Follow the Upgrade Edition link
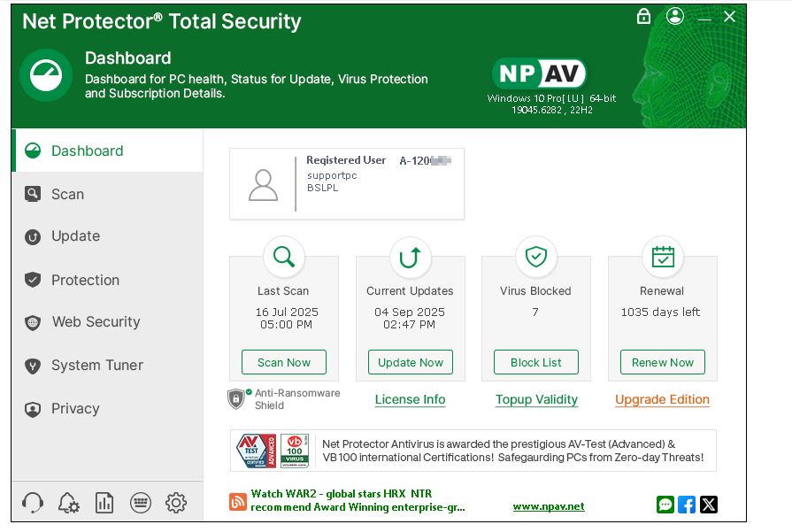This screenshot has width=792, height=532. click(662, 399)
